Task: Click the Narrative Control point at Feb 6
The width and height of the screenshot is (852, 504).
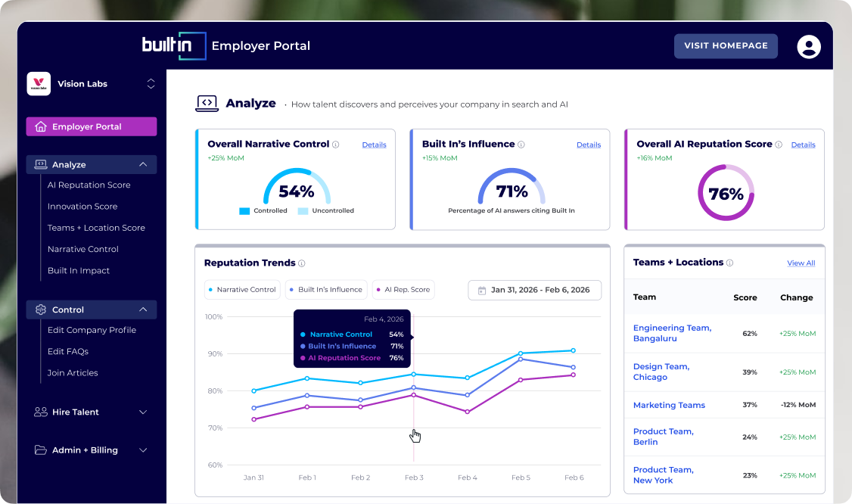Action: click(574, 350)
